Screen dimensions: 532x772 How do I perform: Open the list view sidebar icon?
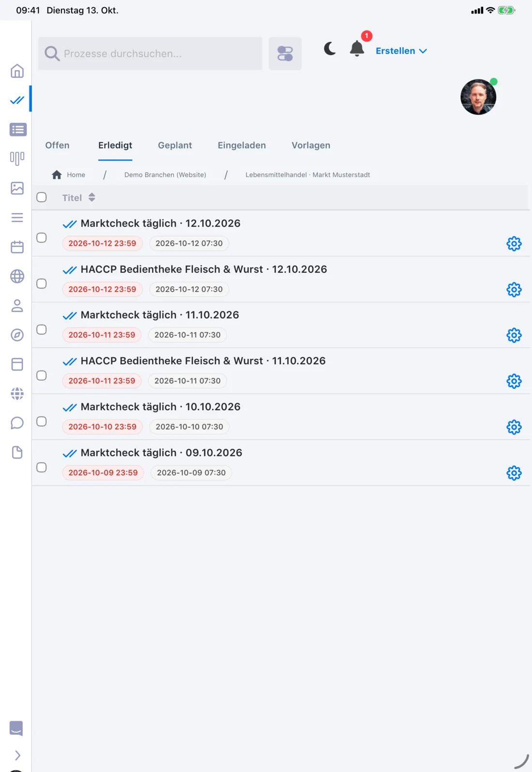pos(18,130)
